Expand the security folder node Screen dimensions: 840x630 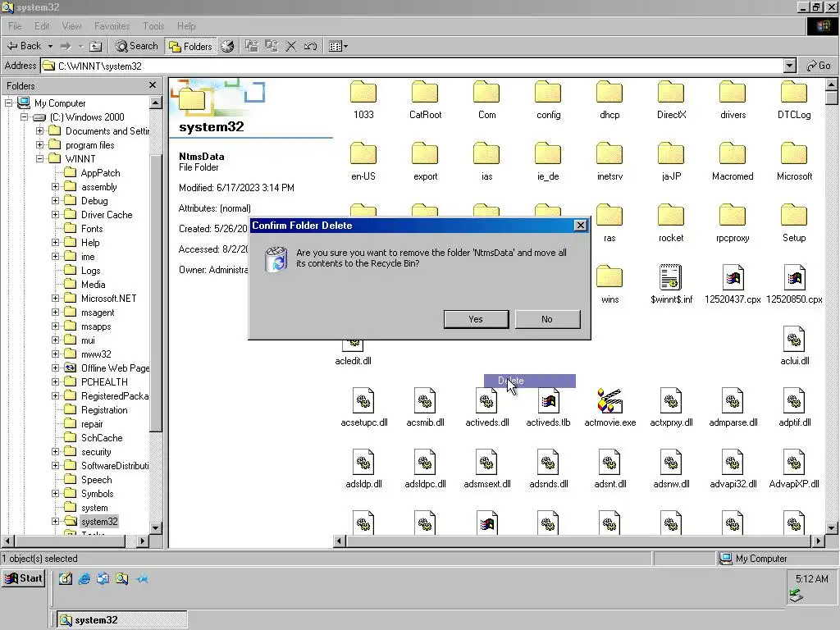point(55,452)
